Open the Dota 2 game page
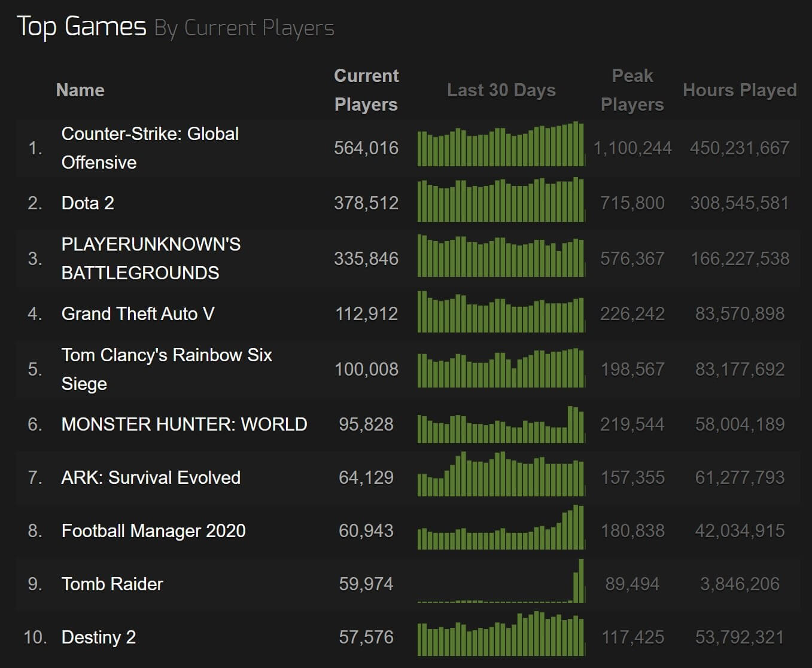Image resolution: width=812 pixels, height=668 pixels. (x=88, y=203)
